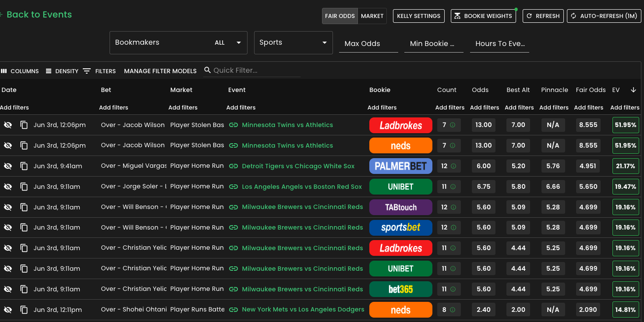Add filters under Date column

[x=14, y=107]
